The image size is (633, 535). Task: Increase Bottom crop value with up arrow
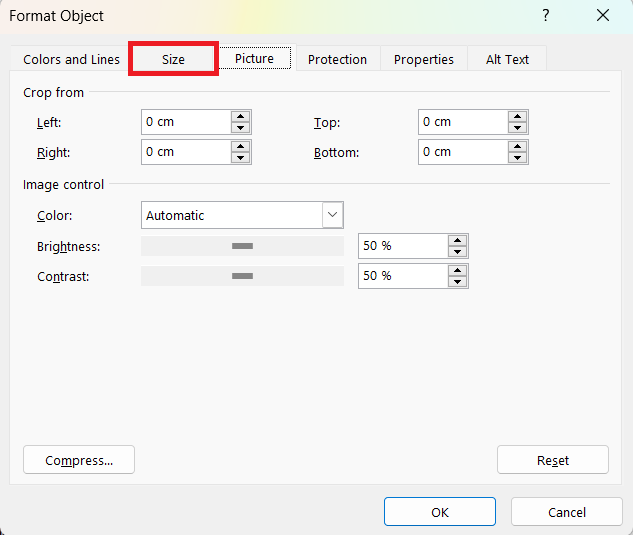pos(518,147)
